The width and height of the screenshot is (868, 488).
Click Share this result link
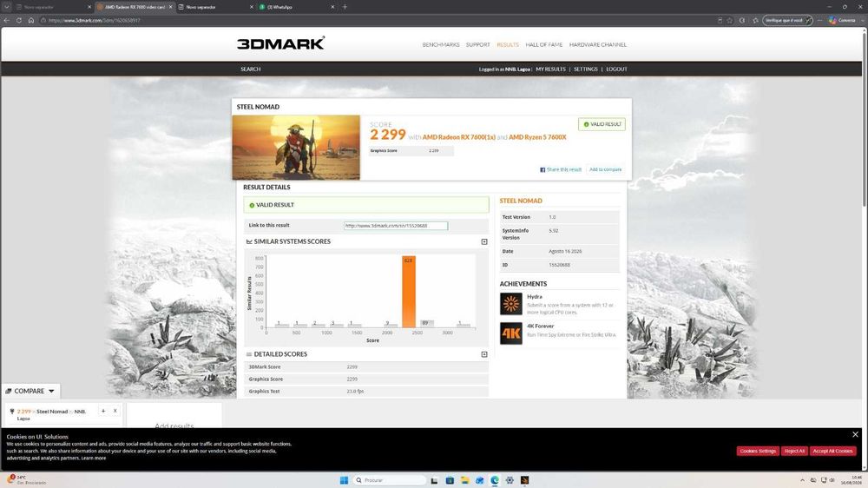click(564, 169)
